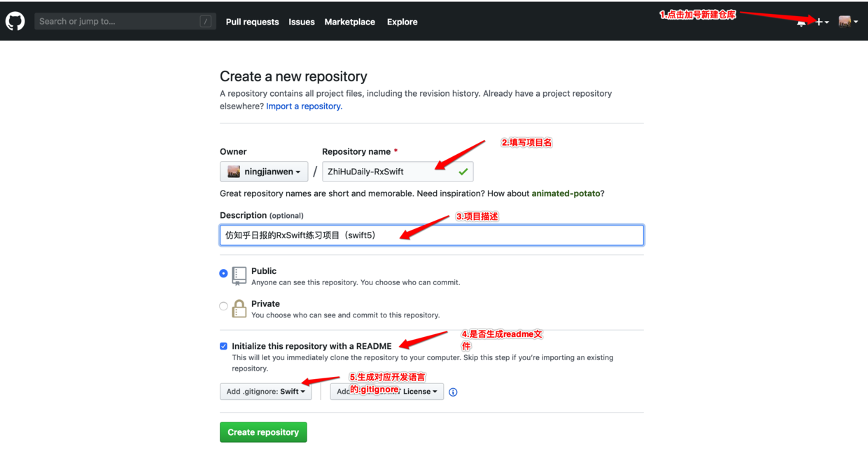868x454 pixels.
Task: Click the Public repository book icon
Action: coord(239,275)
